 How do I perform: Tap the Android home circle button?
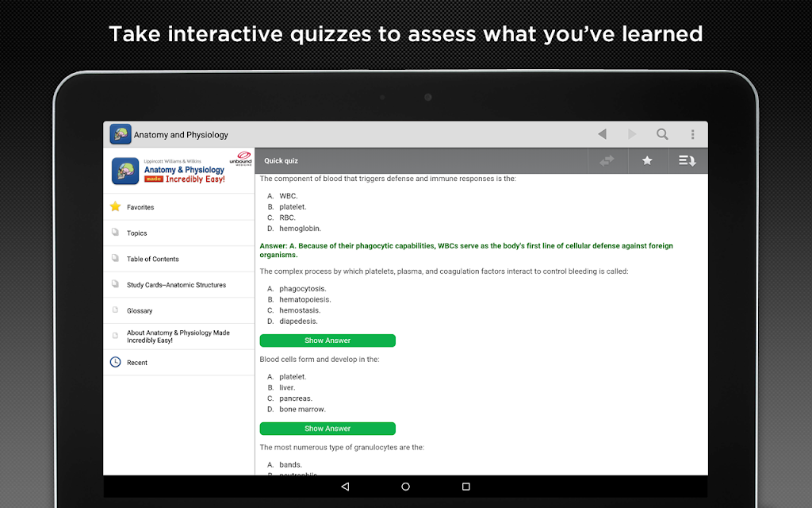405,487
